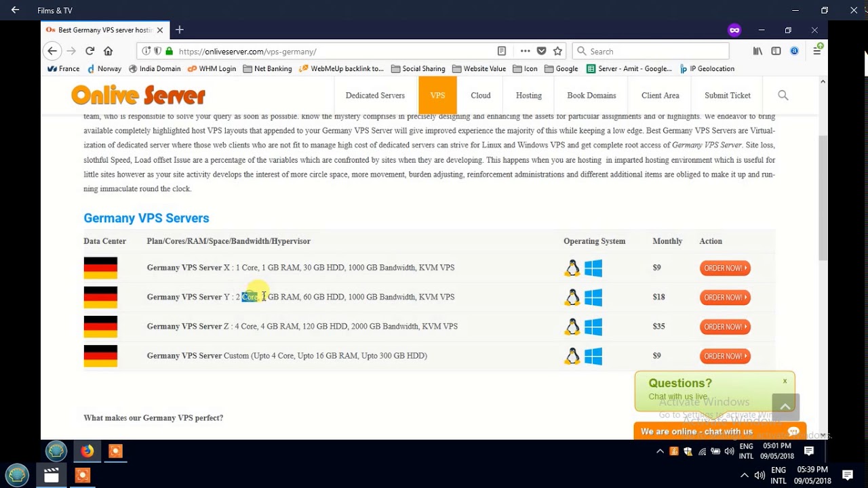
Task: Open the WHM Login bookmark
Action: tap(212, 68)
